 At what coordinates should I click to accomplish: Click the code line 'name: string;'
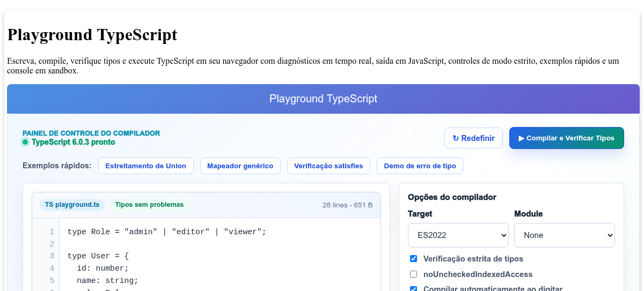pyautogui.click(x=107, y=280)
